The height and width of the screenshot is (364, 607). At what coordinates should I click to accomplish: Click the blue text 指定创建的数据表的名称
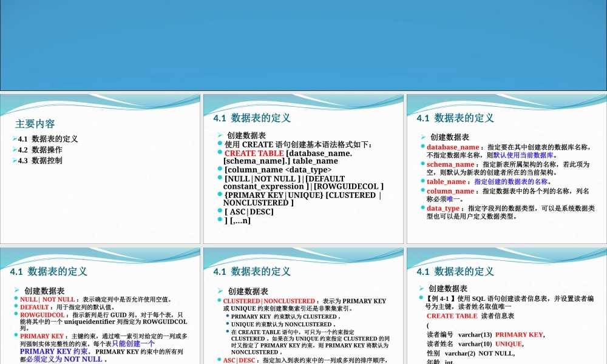510,181
